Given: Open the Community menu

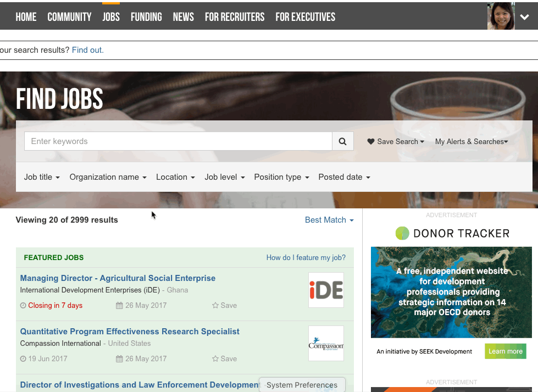Looking at the screenshot, I should pos(69,17).
